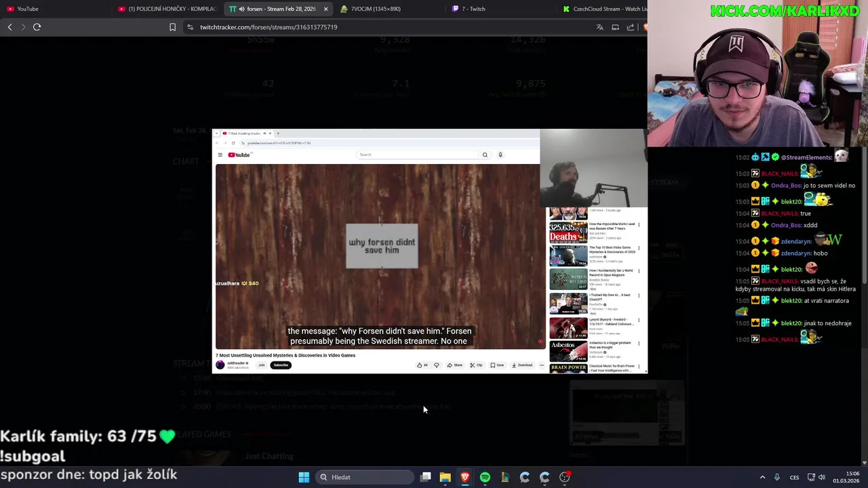Go back in the browser

[9, 27]
